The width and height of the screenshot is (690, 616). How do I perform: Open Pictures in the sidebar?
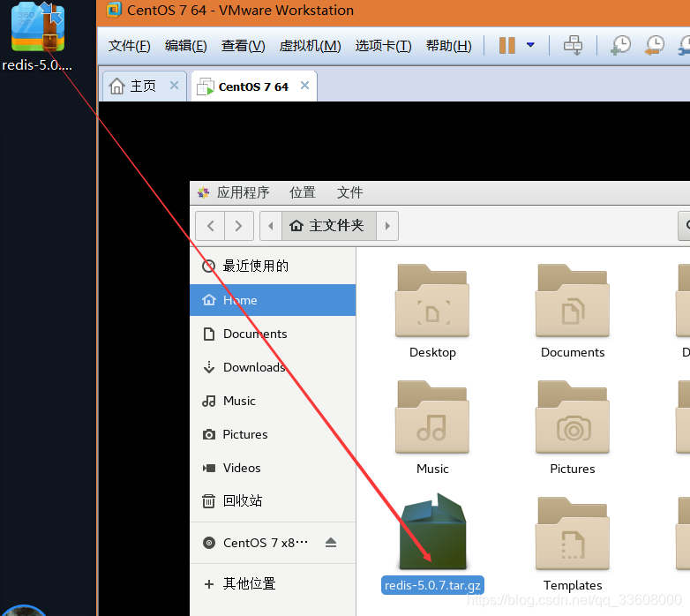(273, 434)
